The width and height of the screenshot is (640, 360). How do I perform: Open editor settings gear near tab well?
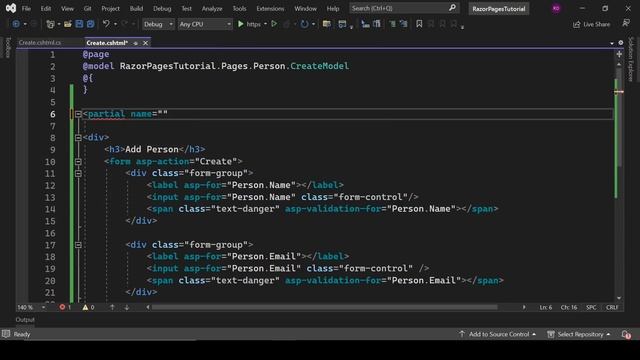[x=621, y=42]
